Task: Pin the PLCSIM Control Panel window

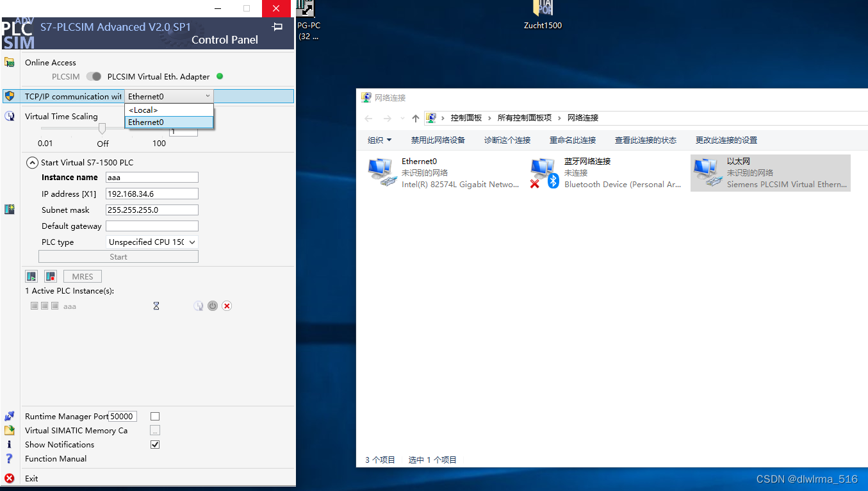Action: click(x=277, y=27)
